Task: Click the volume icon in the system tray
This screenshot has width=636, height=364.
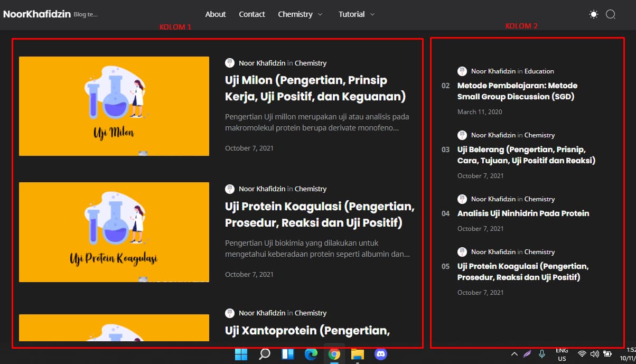Action: 594,354
